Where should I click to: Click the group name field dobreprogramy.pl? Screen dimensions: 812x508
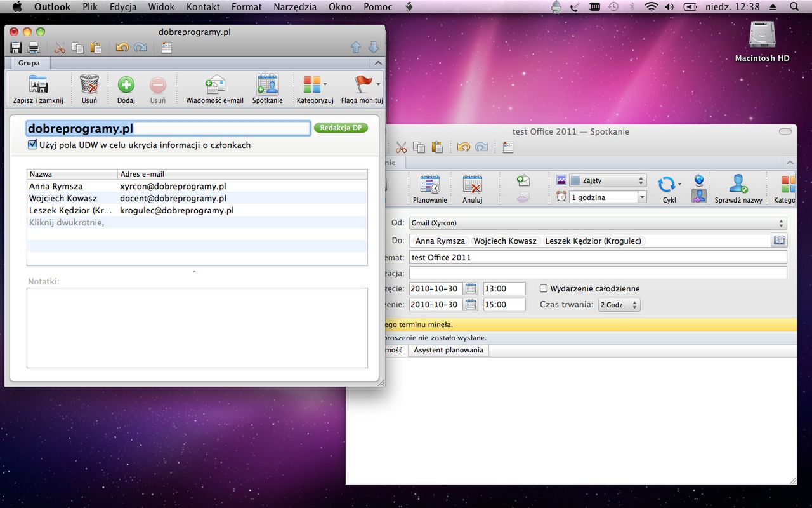(167, 128)
